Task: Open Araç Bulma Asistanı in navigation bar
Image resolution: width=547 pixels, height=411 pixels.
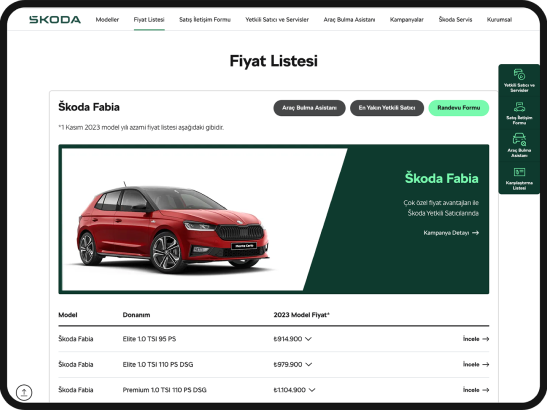Action: 349,20
